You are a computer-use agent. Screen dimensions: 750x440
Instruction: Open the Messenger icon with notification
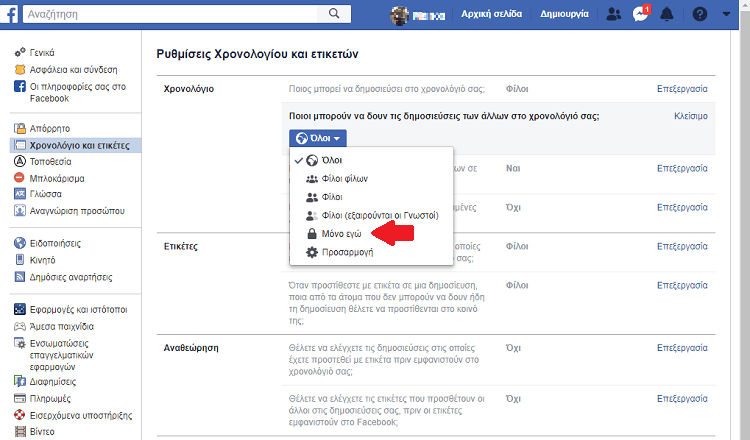click(640, 14)
